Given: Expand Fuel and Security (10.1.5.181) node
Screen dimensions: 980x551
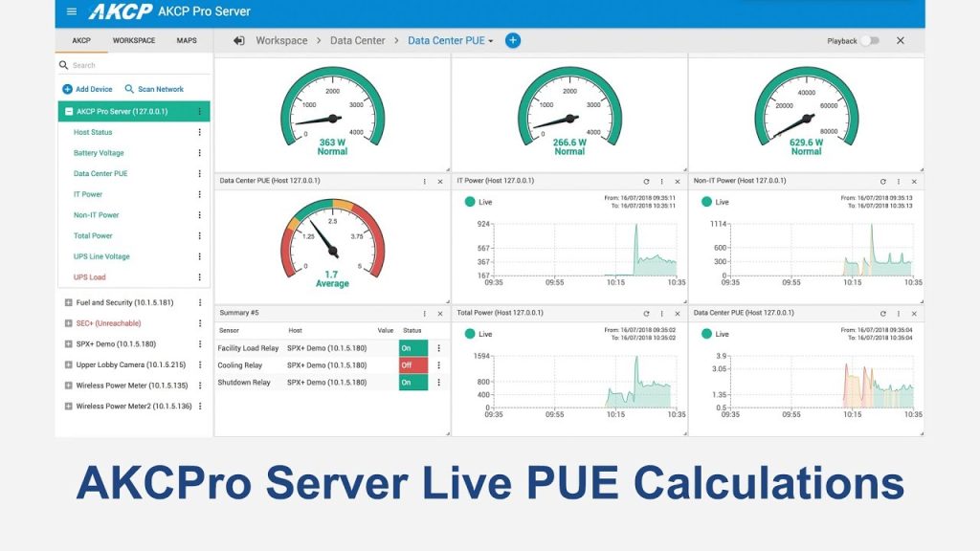Looking at the screenshot, I should click(x=68, y=302).
